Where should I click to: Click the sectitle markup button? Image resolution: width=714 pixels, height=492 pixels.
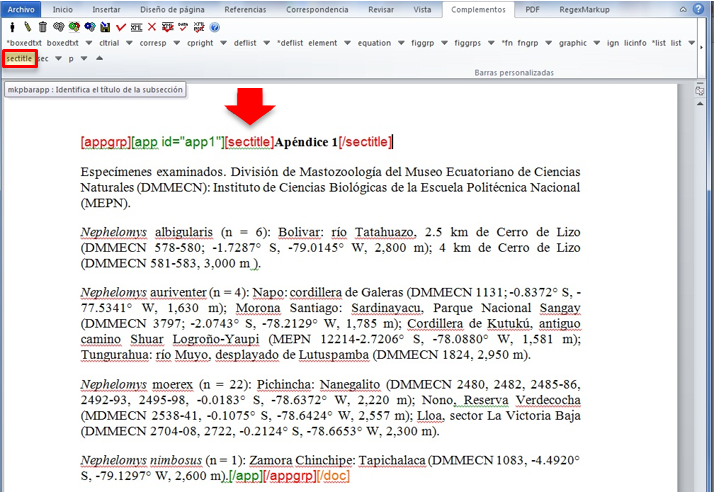tap(20, 58)
